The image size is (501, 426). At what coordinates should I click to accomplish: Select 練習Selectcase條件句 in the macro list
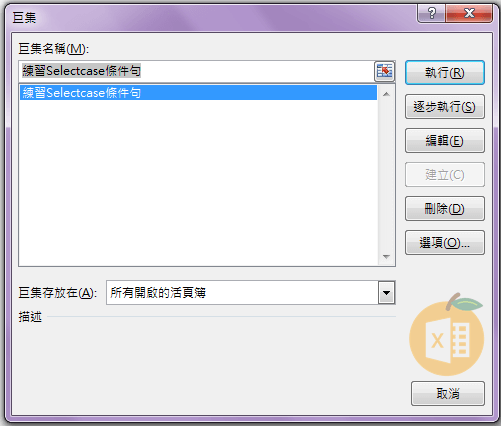[198, 93]
